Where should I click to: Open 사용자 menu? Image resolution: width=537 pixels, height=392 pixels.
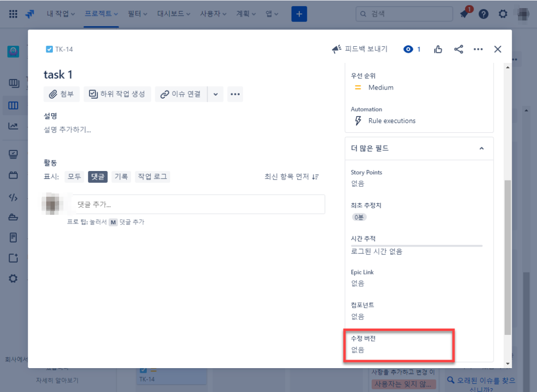(x=213, y=14)
